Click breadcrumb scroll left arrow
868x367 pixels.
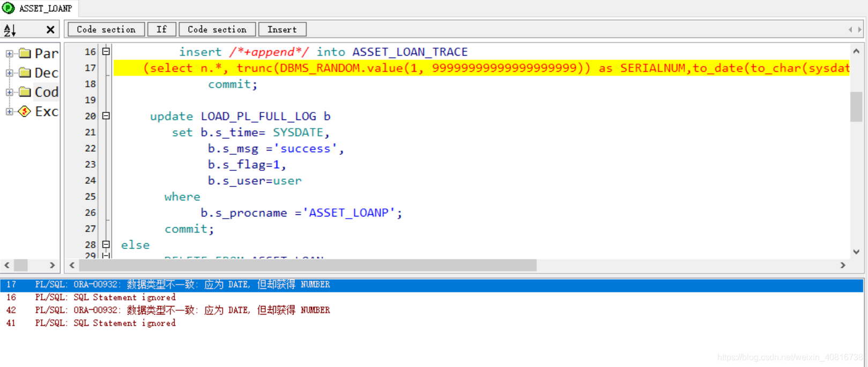pyautogui.click(x=850, y=29)
